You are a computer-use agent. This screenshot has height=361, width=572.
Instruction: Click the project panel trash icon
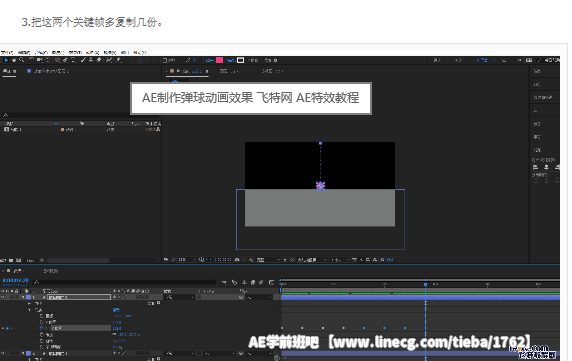[42, 260]
